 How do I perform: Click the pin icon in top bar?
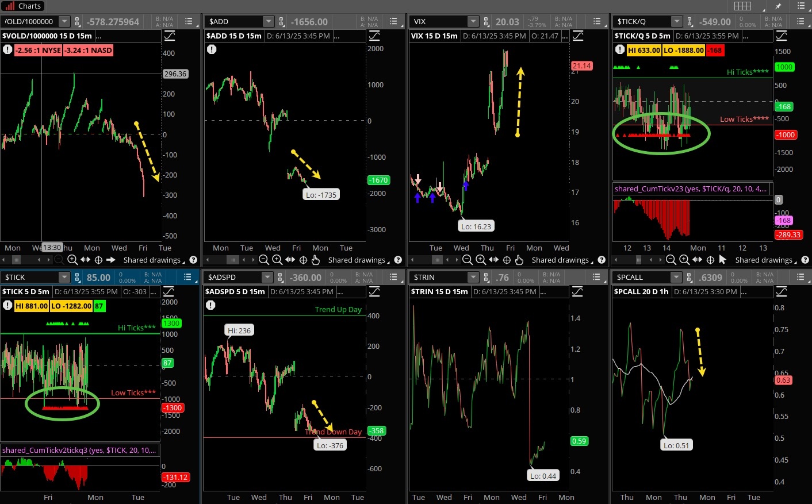(x=779, y=6)
